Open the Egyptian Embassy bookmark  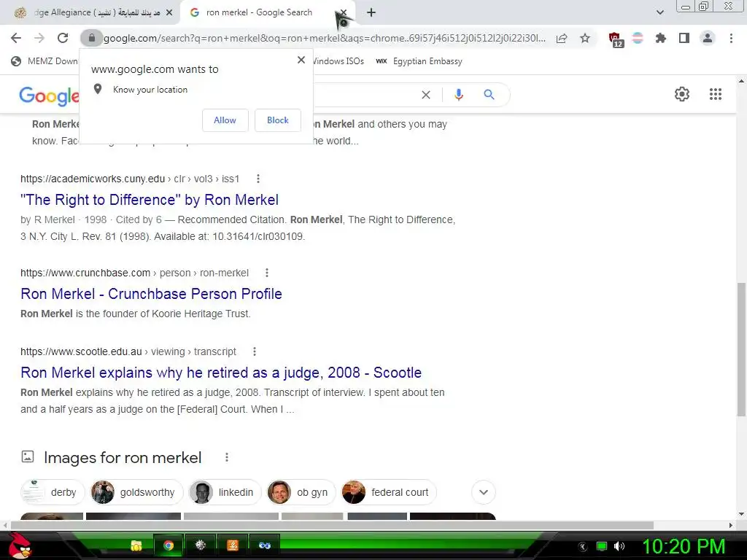pyautogui.click(x=419, y=61)
